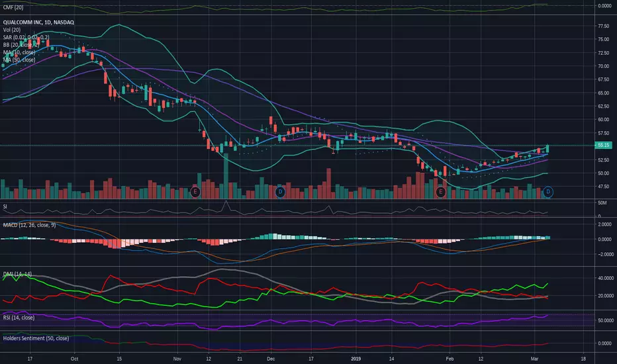Select the MA (10, close) label
Screen dimensions: 617x364
pos(19,52)
